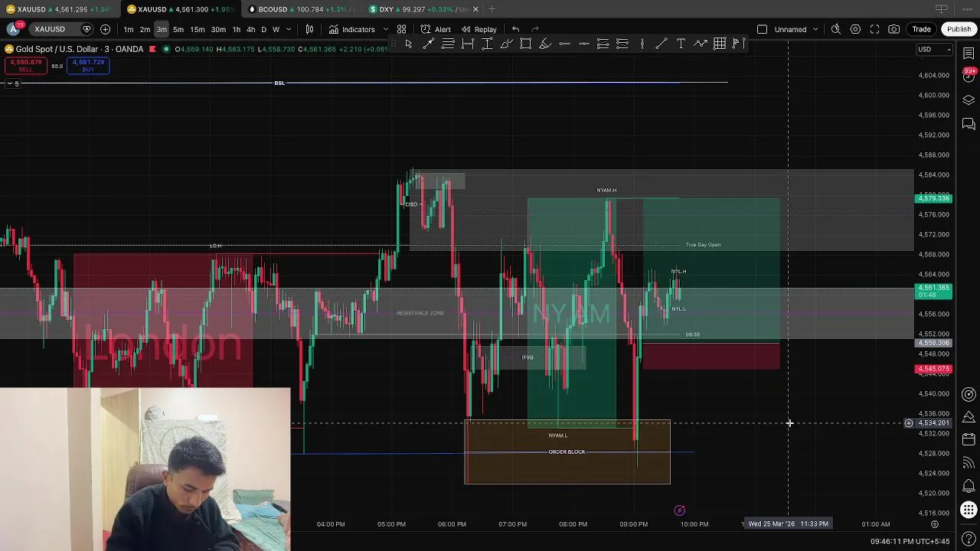Click the Trade button

(x=921, y=29)
